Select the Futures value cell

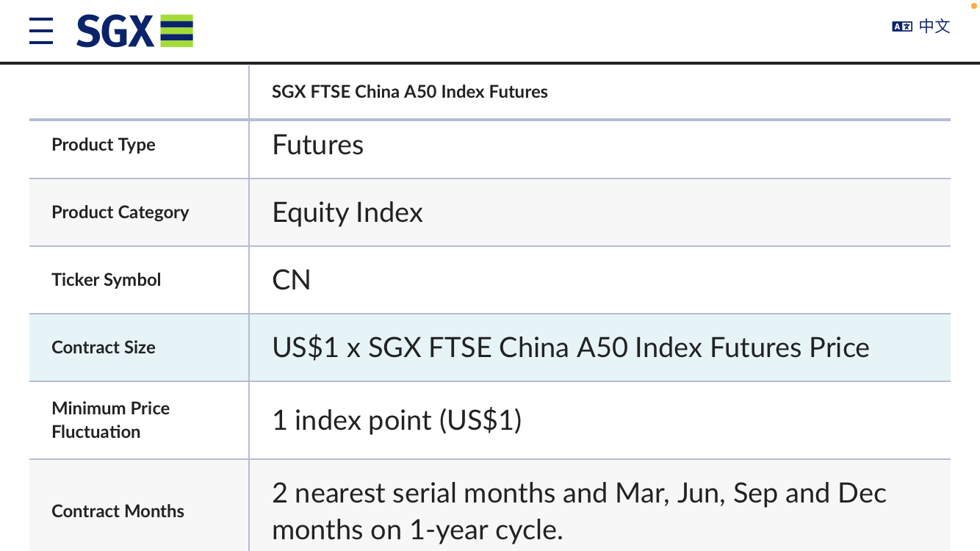pyautogui.click(x=318, y=145)
